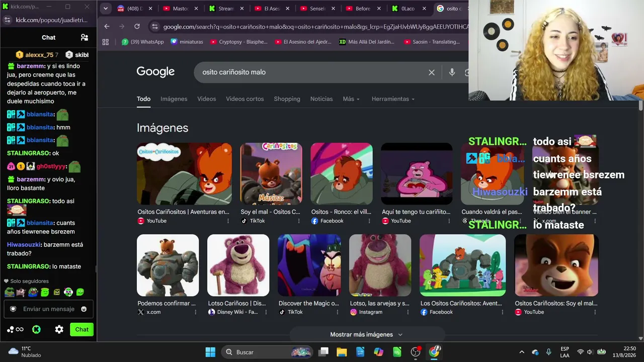Screen dimensions: 644x362
Task: Open the Windows Start menu
Action: (210, 352)
